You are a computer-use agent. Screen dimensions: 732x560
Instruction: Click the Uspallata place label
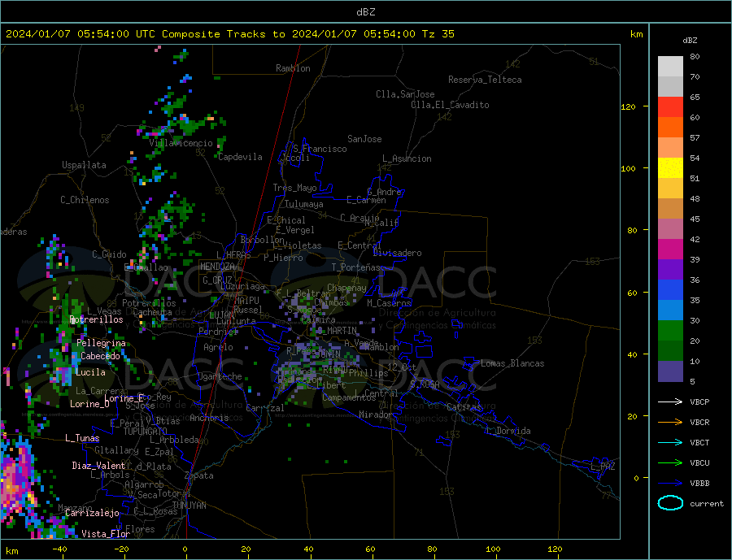[x=84, y=165]
